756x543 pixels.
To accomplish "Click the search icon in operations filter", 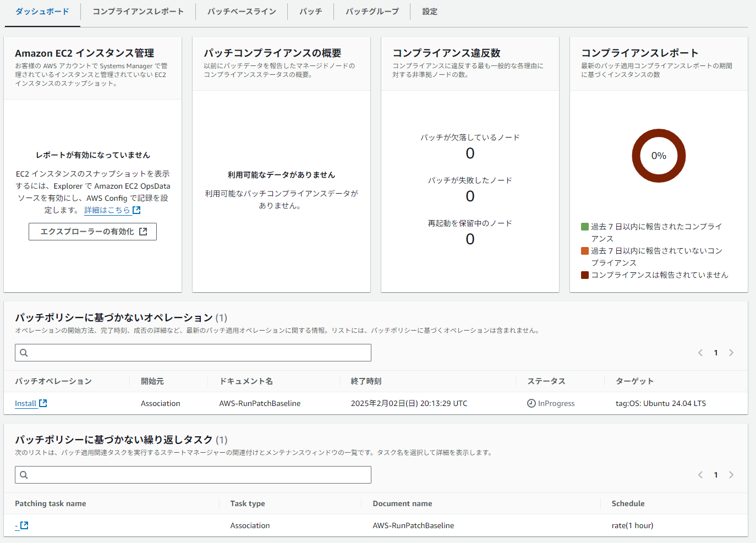I will pos(24,353).
